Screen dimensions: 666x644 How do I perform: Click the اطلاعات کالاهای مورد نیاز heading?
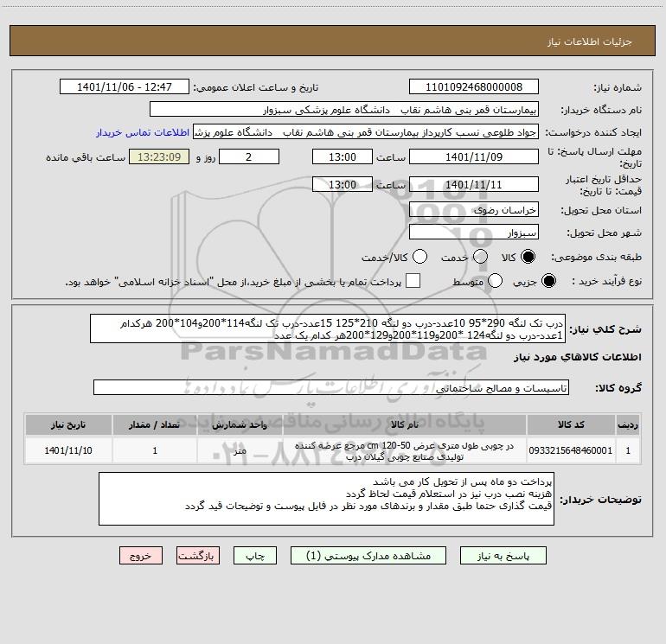[577, 357]
